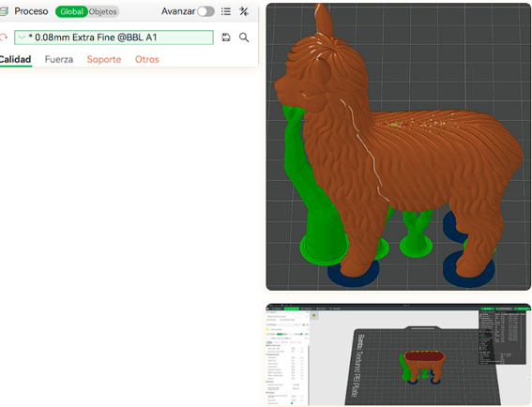
Task: Open the small slicer screenshot thumbnail
Action: 399,354
